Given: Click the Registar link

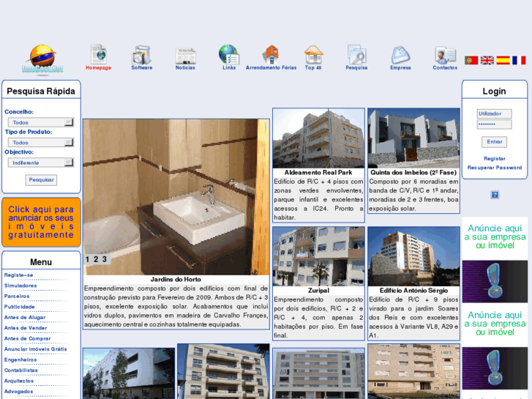Looking at the screenshot, I should (495, 159).
